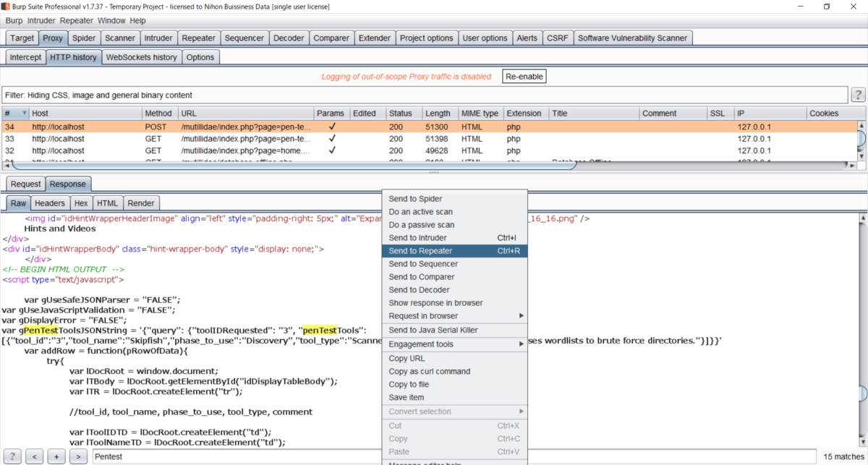
Task: Show the Render view of response
Action: (141, 203)
